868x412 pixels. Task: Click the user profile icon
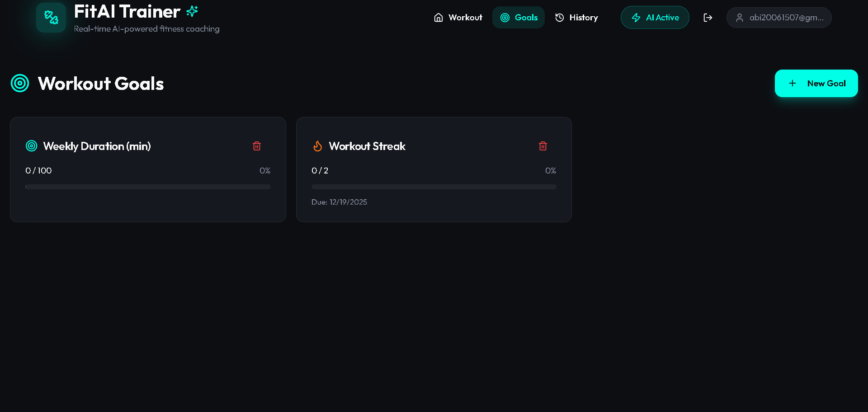740,18
